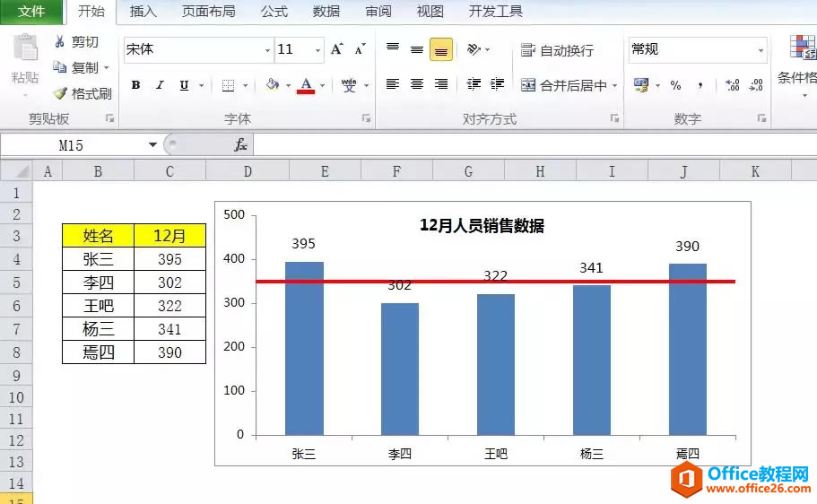
Task: Click the text orientation icon
Action: [x=474, y=49]
